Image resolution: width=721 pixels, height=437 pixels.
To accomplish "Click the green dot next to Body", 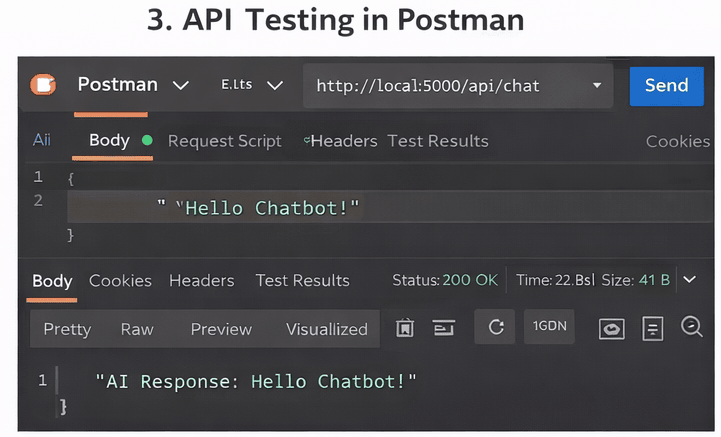I will pos(147,140).
